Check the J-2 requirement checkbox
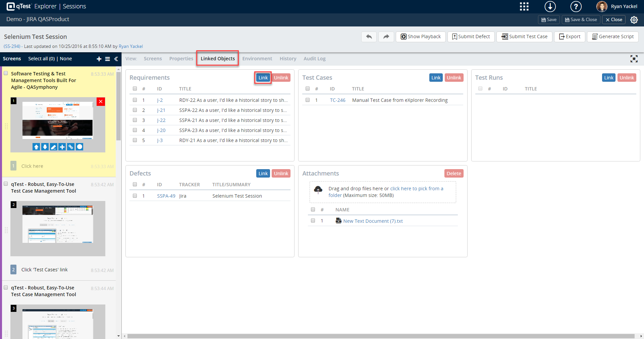This screenshot has height=339, width=644. point(135,100)
